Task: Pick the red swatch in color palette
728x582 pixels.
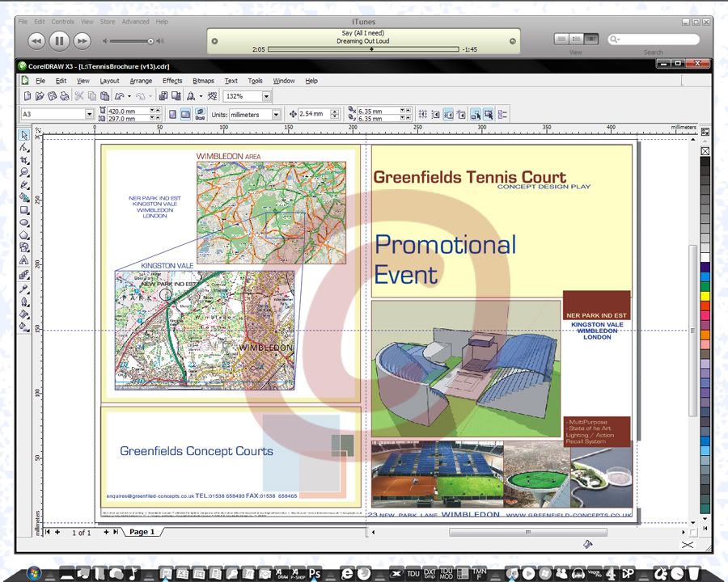Action: (705, 306)
